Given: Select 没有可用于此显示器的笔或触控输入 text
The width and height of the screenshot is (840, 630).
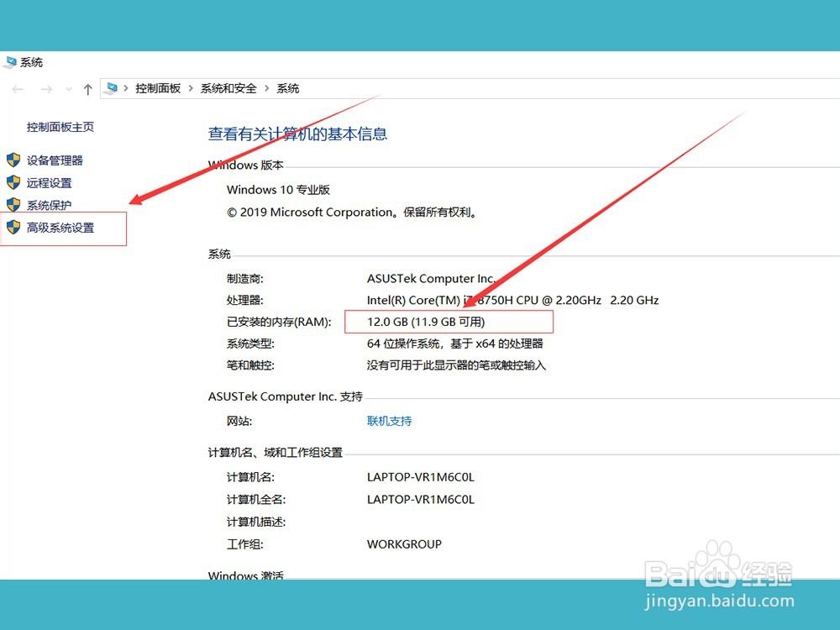Looking at the screenshot, I should click(x=456, y=365).
